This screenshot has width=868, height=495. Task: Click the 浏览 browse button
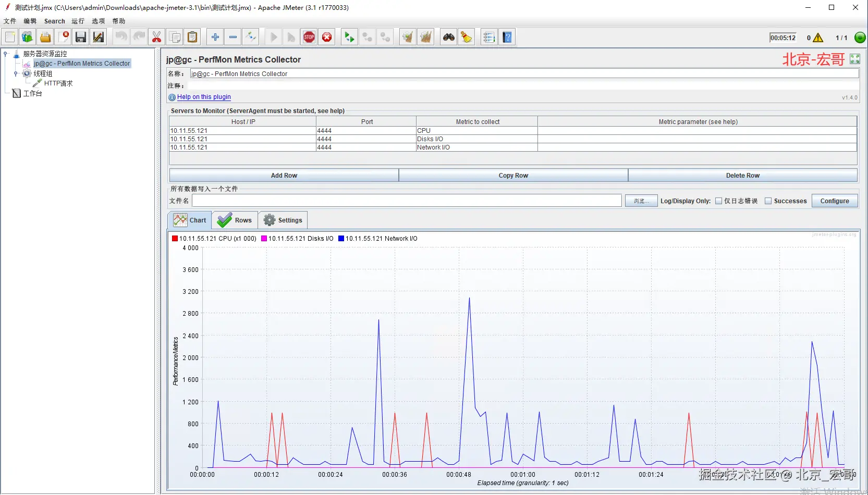pos(641,201)
